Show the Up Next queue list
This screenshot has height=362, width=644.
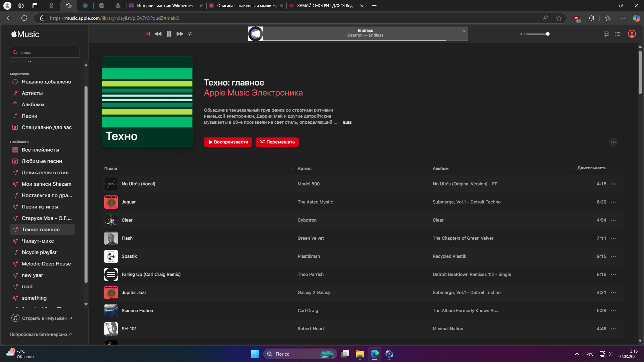click(618, 34)
